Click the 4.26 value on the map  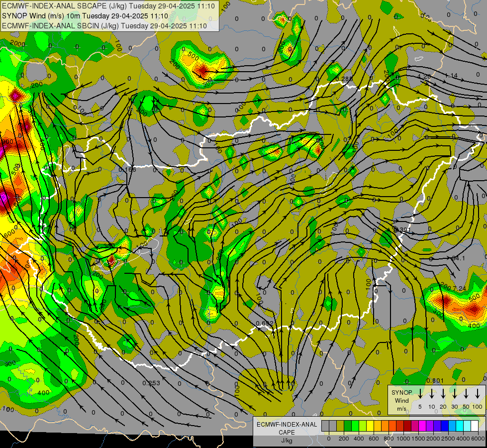pos(424,77)
